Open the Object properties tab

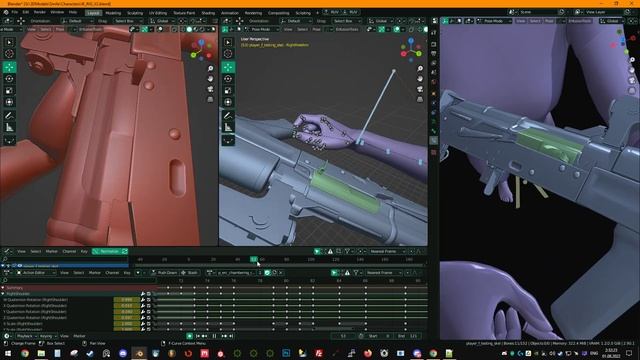[x=434, y=93]
